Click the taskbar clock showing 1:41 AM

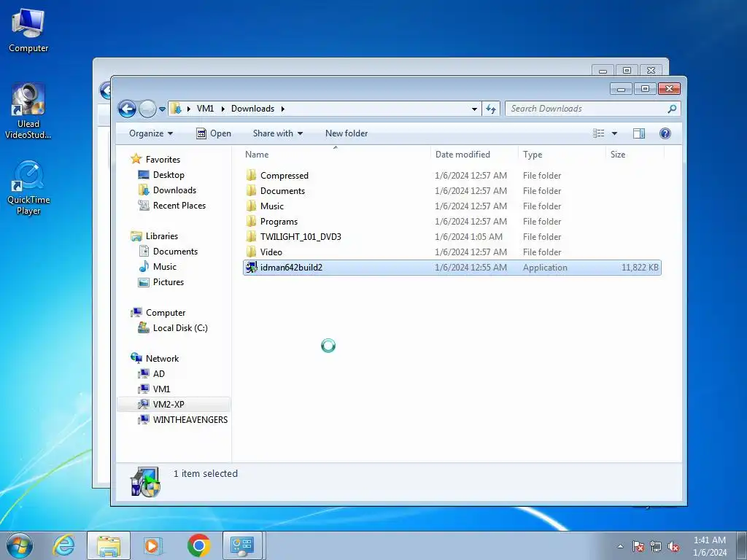(710, 546)
